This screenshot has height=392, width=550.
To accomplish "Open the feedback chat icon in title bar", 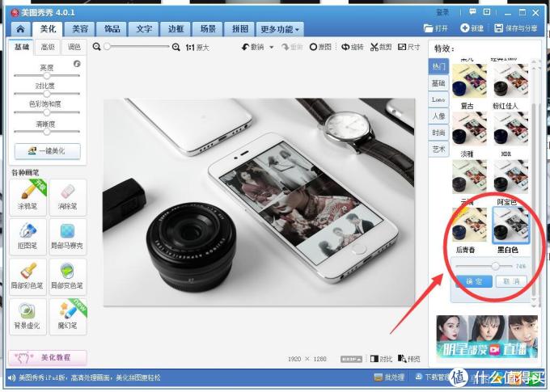I will click(472, 12).
